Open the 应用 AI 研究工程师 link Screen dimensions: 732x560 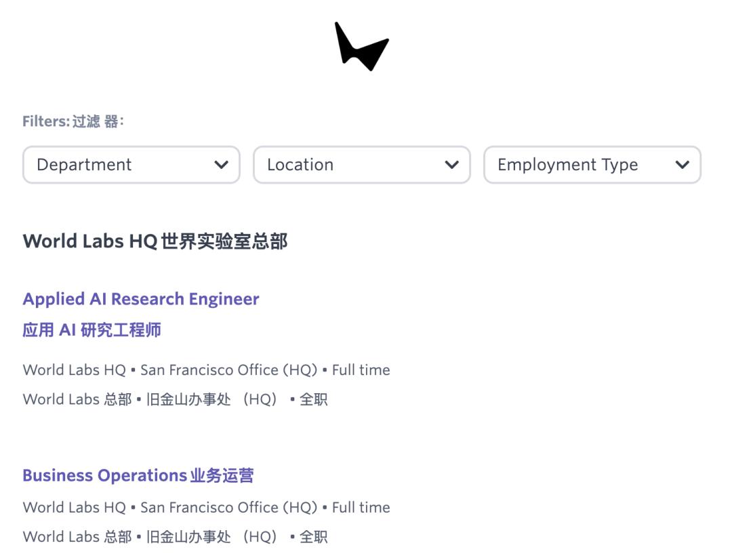[92, 329]
